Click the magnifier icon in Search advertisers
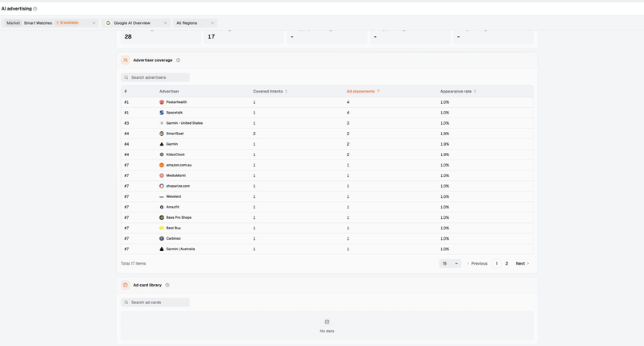The height and width of the screenshot is (346, 644). (126, 77)
